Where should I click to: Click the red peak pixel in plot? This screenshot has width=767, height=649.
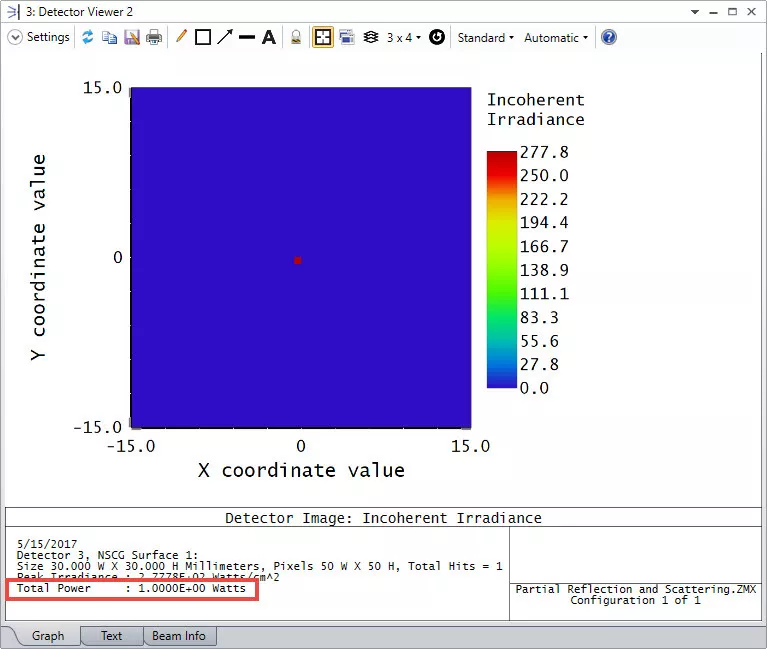coord(298,260)
